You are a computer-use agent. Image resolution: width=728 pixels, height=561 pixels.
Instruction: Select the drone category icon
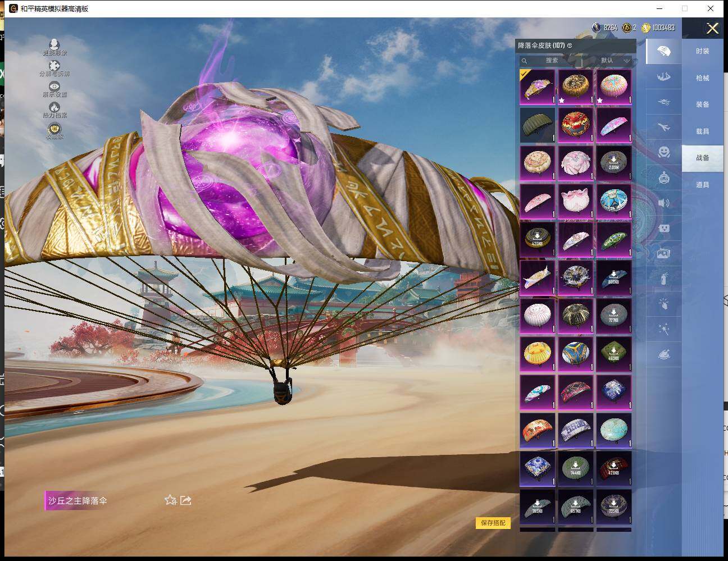click(663, 102)
